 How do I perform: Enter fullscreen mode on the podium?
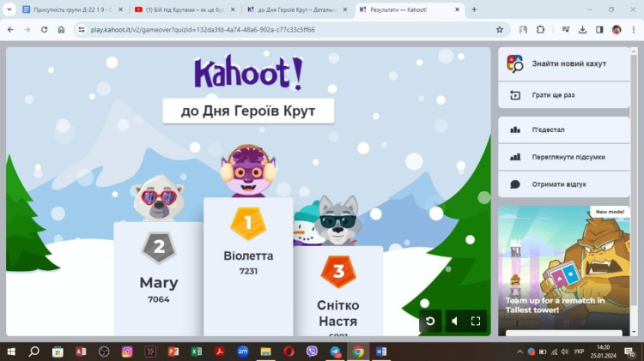pos(476,322)
